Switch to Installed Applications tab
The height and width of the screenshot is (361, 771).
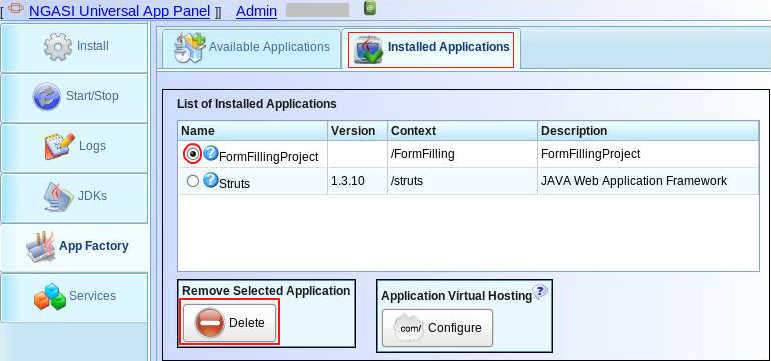pos(431,50)
